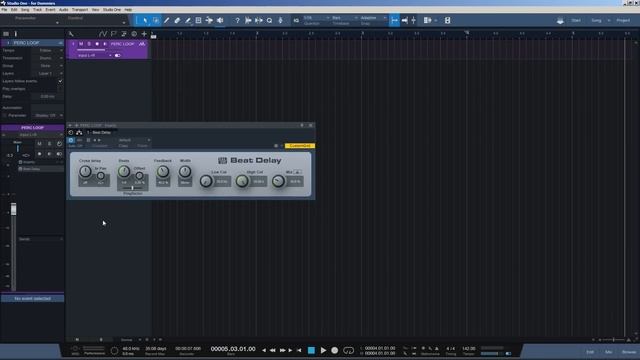640x360 pixels.
Task: Open the Edit view button at bottom
Action: pos(590,352)
